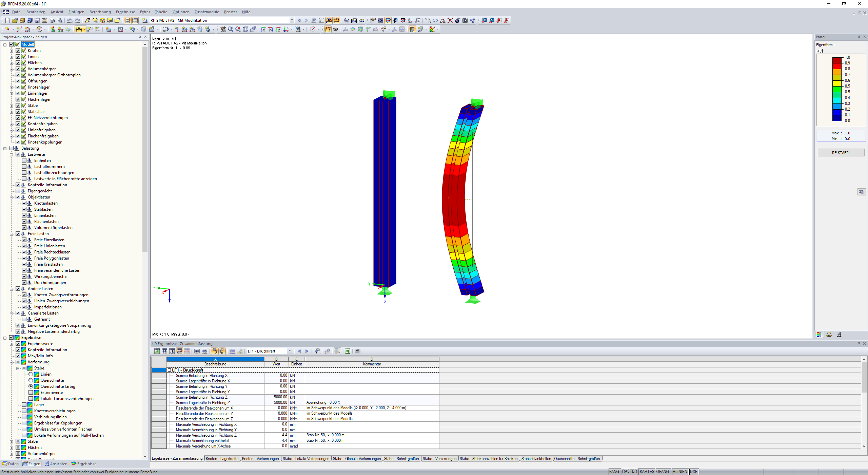Open the Ansichten navigator tab
The height and width of the screenshot is (475, 868).
click(x=56, y=464)
